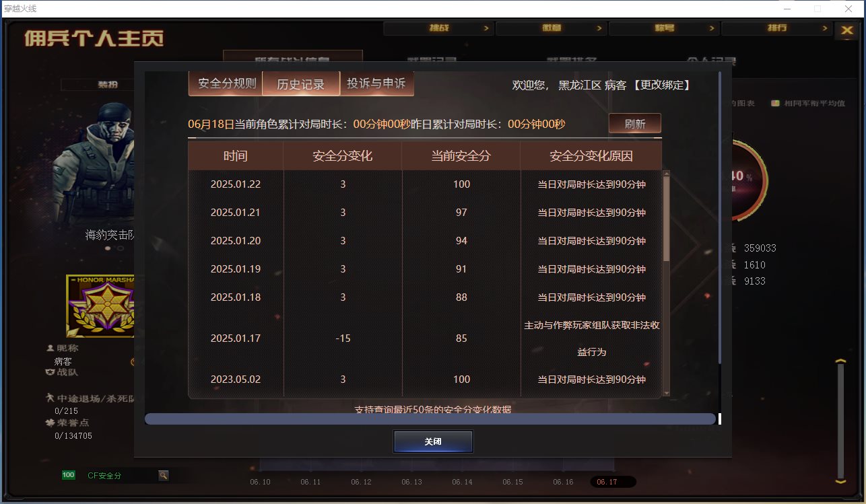This screenshot has width=866, height=504.
Task: Click the 2025.01.20 date cell
Action: [x=236, y=241]
